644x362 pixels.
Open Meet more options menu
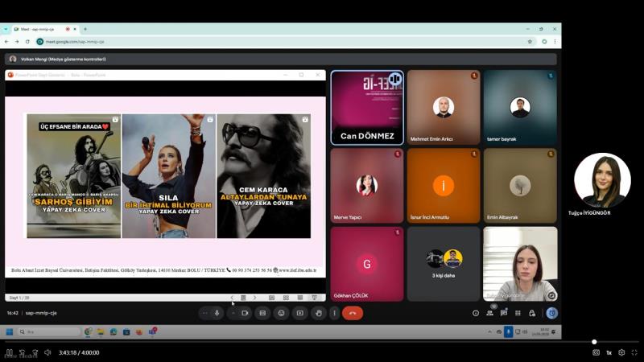[x=334, y=313]
